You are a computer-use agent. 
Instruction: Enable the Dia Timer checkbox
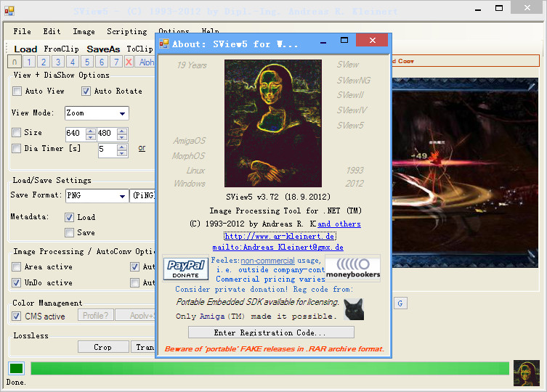tap(17, 149)
